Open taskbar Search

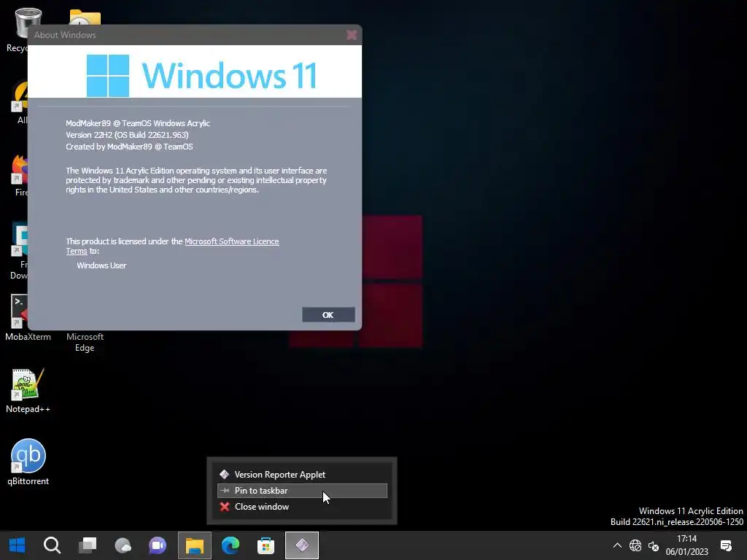(52, 545)
